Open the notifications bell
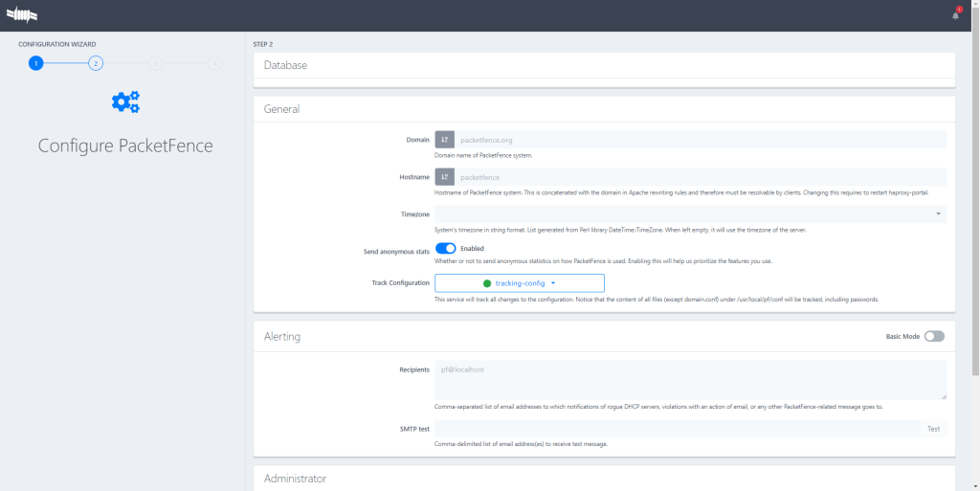This screenshot has height=491, width=980. click(x=955, y=15)
